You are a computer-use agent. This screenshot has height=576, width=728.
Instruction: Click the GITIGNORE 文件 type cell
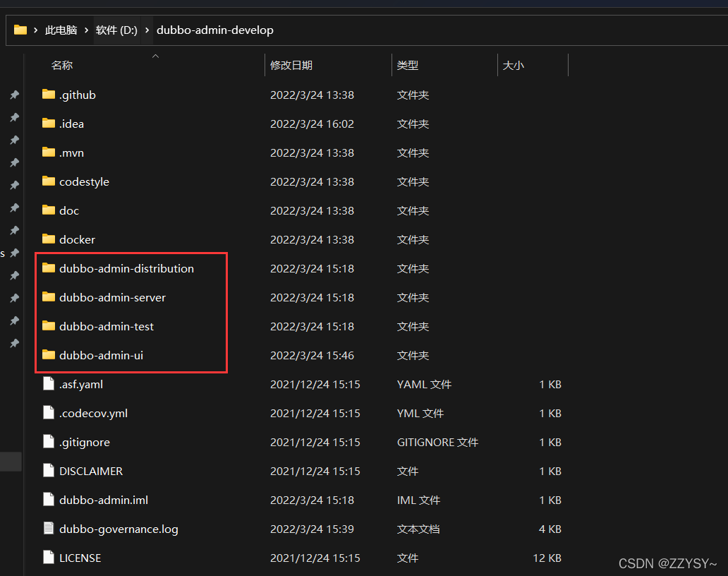437,442
